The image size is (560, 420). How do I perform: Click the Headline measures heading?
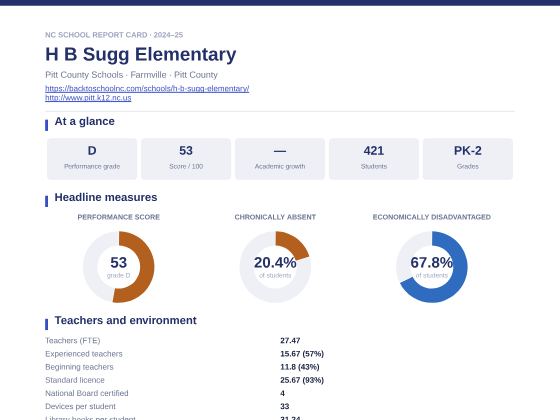pos(106,197)
